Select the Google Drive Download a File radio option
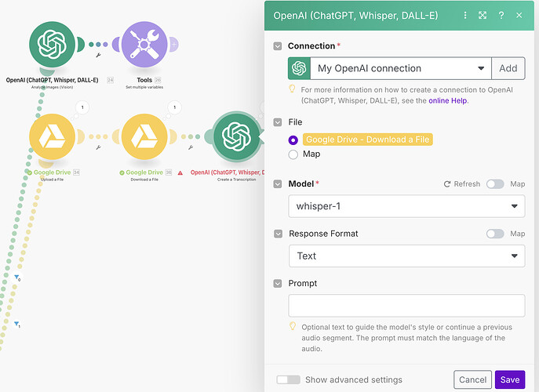Screen dimensions: 539x392 (x=293, y=140)
